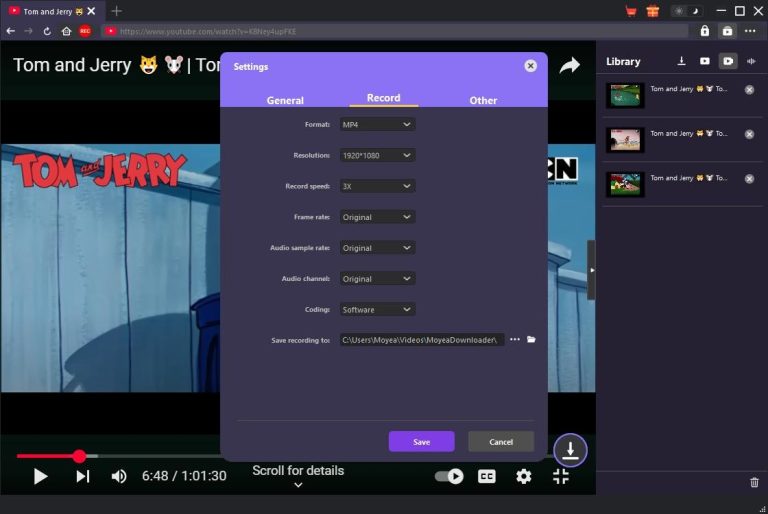This screenshot has height=514, width=768.
Task: Open the Record speed dropdown 3X
Action: click(376, 186)
